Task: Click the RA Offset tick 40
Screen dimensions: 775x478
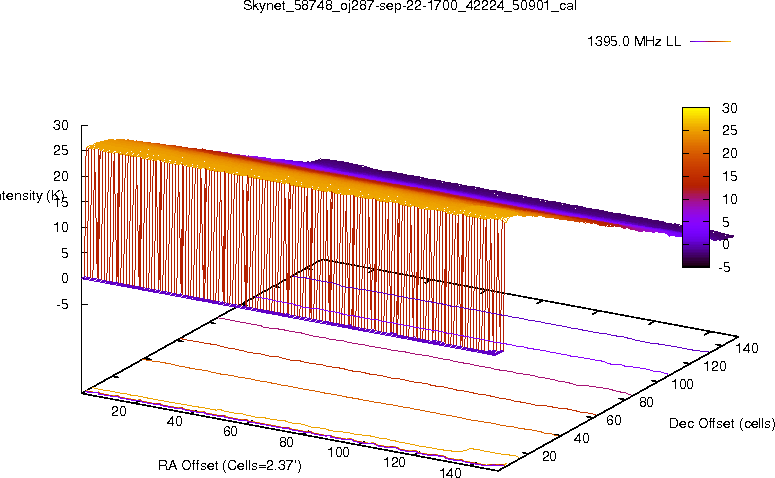Action: tap(174, 421)
